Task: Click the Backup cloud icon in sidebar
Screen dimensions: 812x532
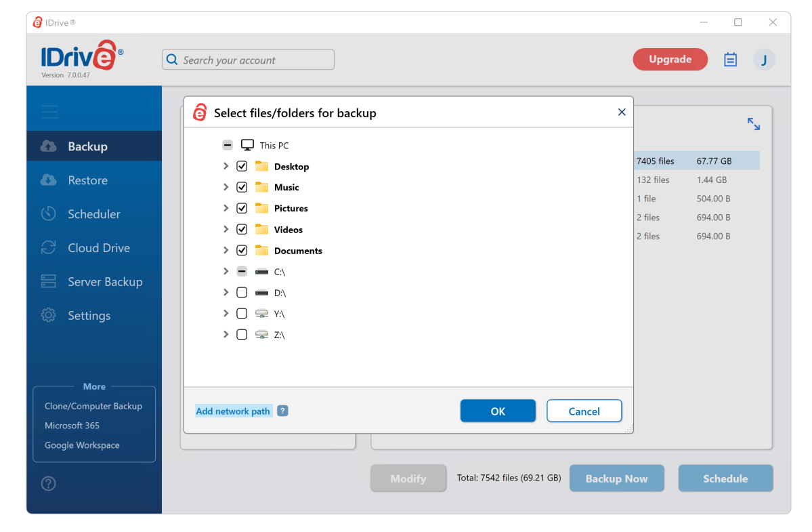Action: point(49,146)
